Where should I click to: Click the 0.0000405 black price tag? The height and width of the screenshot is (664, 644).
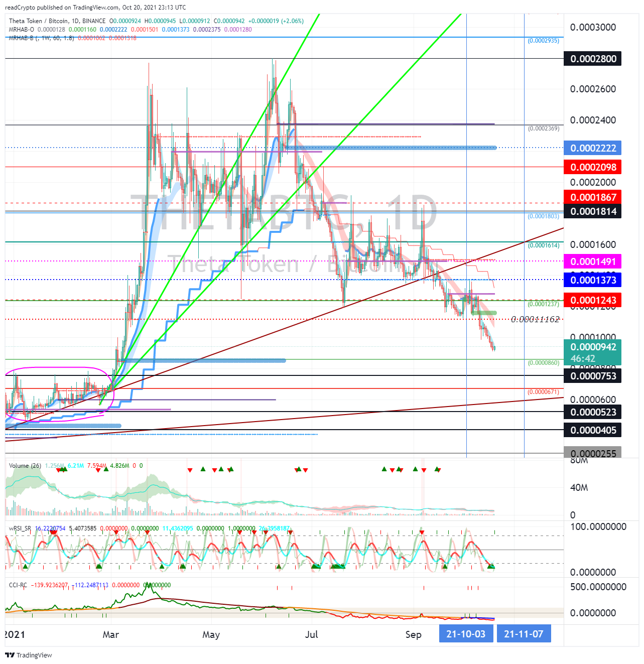tap(593, 430)
